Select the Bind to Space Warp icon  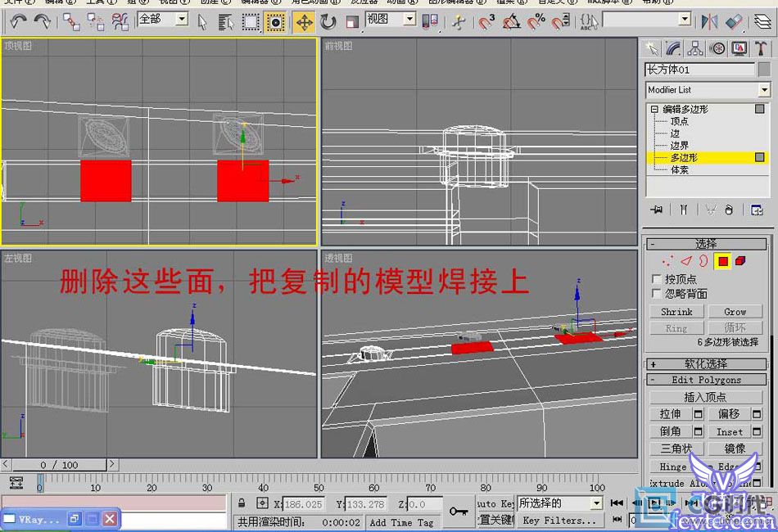click(120, 22)
